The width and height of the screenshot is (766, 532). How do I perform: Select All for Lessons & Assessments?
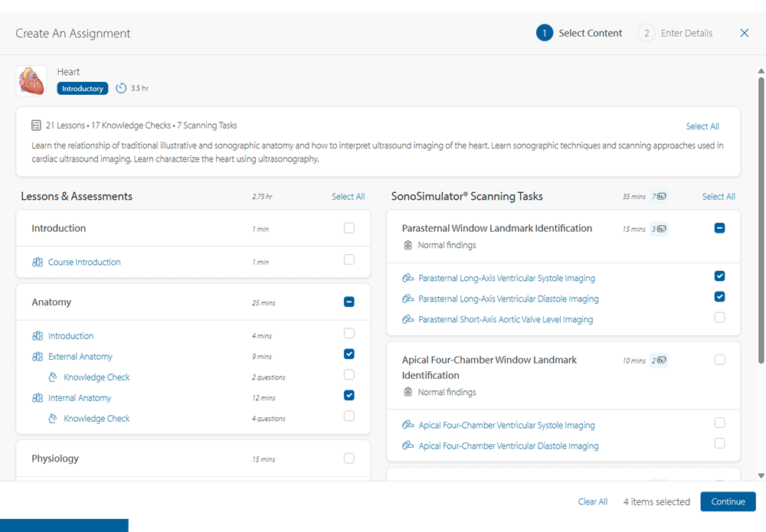[349, 196]
